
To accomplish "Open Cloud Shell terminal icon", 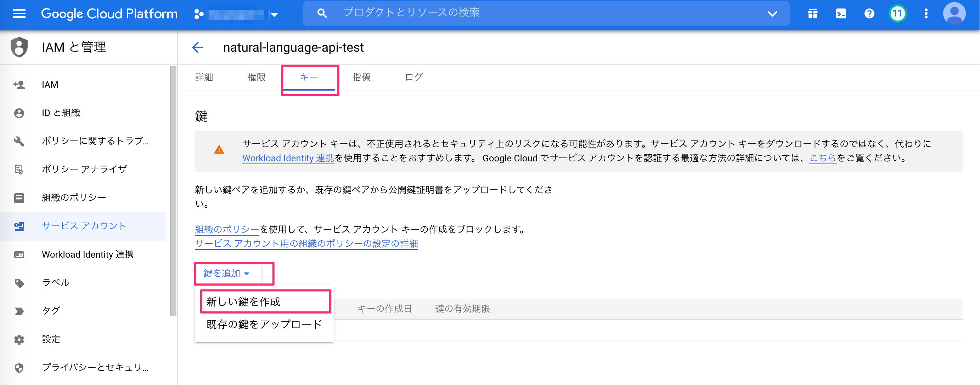I will point(841,14).
